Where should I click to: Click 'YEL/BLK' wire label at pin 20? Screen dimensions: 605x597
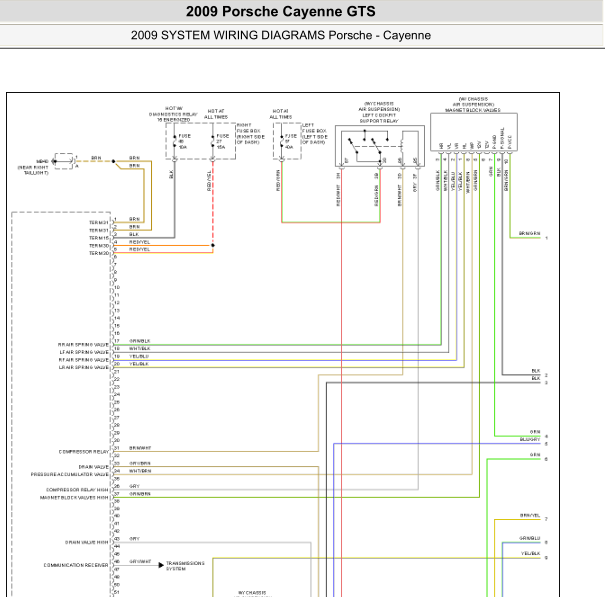pyautogui.click(x=139, y=364)
